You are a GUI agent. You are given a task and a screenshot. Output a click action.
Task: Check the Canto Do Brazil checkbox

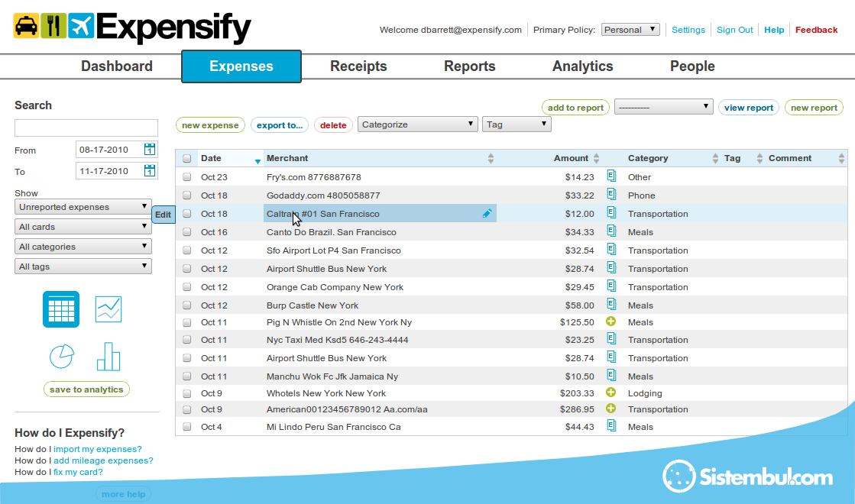(x=187, y=232)
